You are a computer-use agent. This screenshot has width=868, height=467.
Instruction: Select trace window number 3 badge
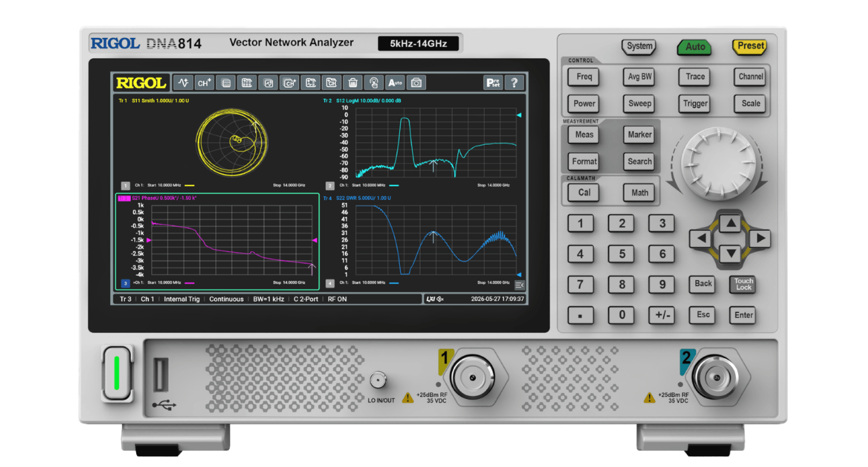[126, 284]
